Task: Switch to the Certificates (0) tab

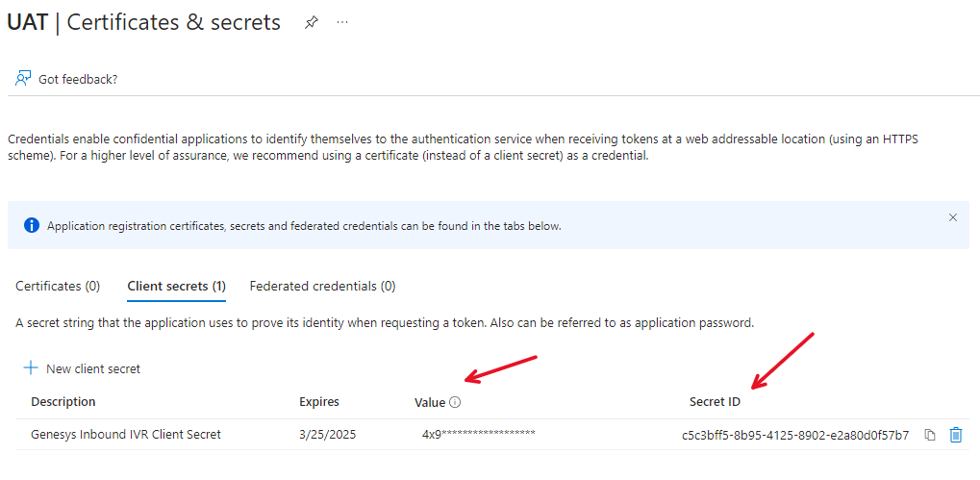Action: click(x=58, y=286)
